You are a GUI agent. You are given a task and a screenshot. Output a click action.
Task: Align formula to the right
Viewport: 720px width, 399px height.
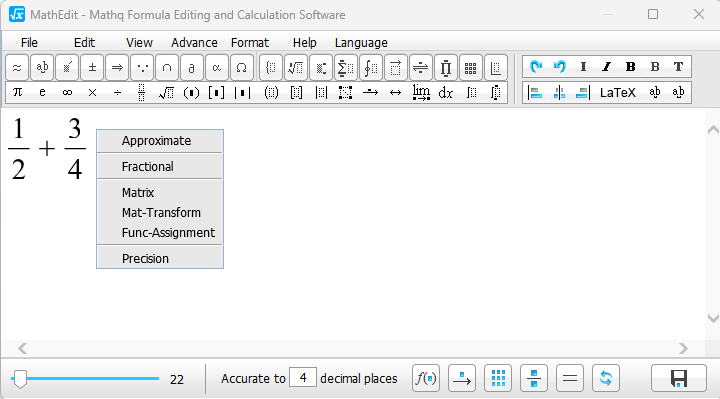coord(583,92)
